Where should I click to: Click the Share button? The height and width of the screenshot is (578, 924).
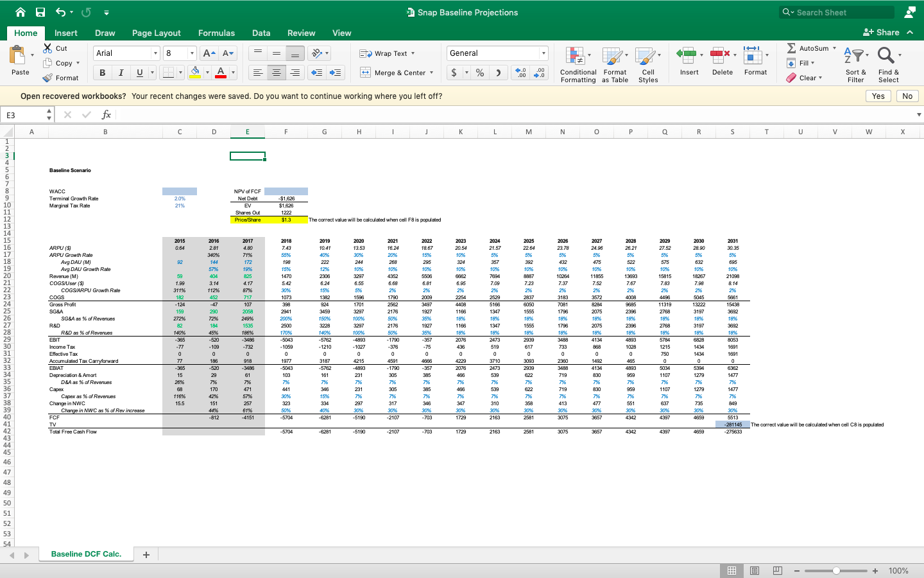coord(882,32)
